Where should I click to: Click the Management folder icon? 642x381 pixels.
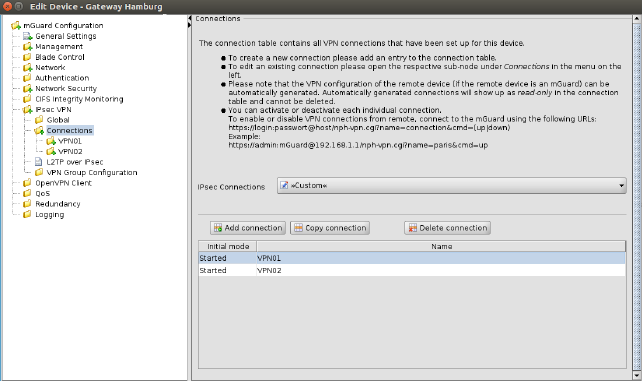27,47
